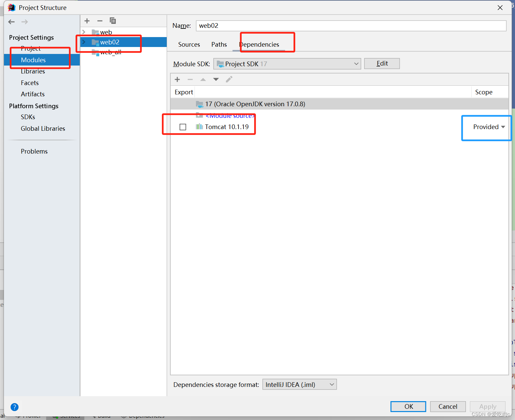Select the web02 module in the tree
The width and height of the screenshot is (515, 420).
click(123, 42)
